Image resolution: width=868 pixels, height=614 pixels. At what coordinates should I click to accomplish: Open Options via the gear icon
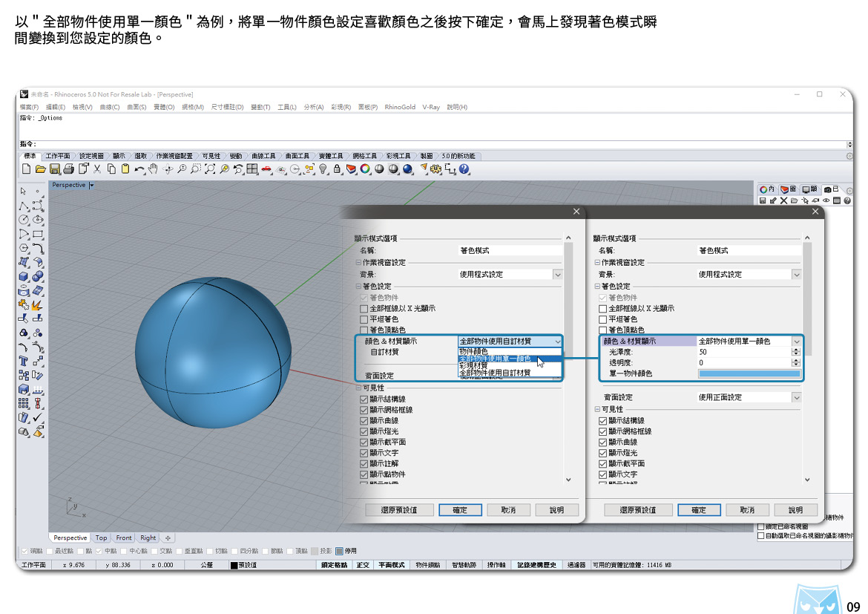(x=436, y=169)
